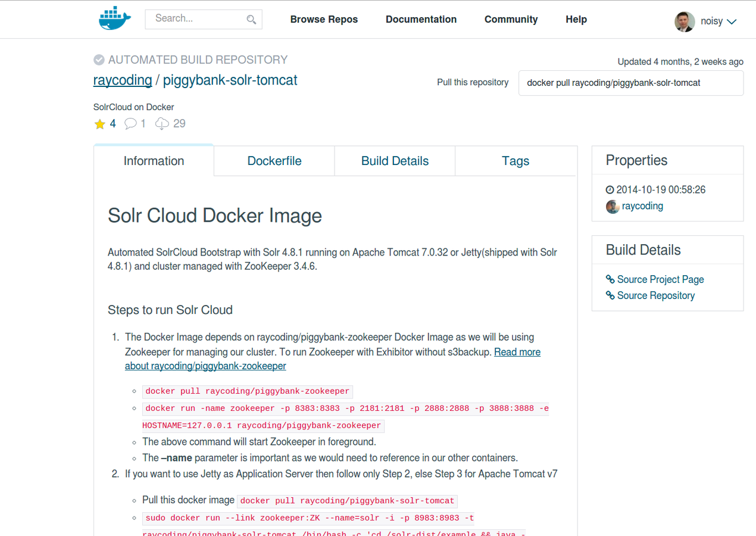The width and height of the screenshot is (756, 536).
Task: Click the Build Details sidebar panel heading
Action: pyautogui.click(x=643, y=250)
